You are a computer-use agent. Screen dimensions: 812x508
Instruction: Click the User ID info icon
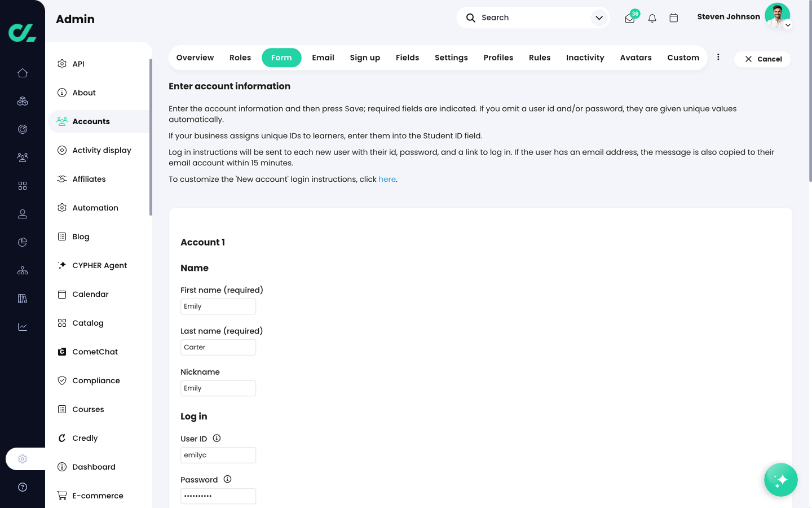click(x=217, y=439)
